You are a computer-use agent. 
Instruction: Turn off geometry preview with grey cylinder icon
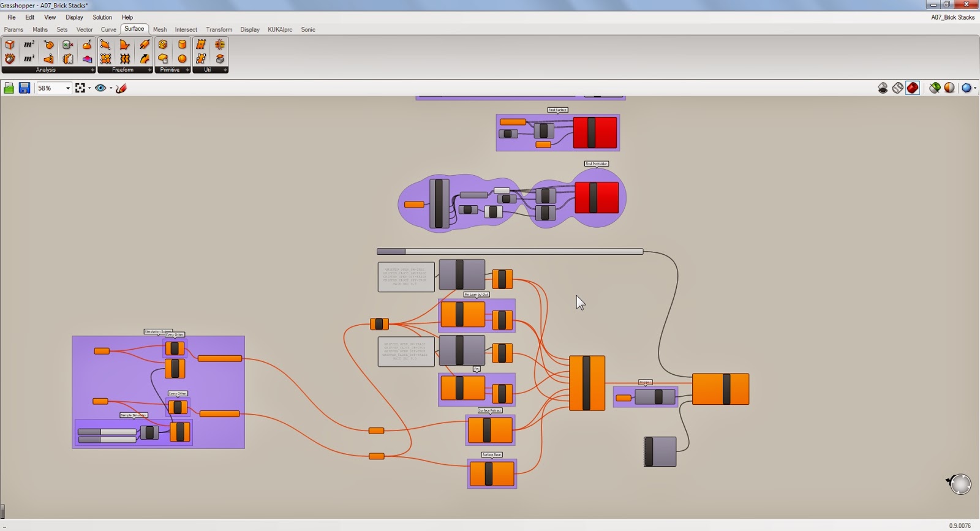tap(883, 88)
